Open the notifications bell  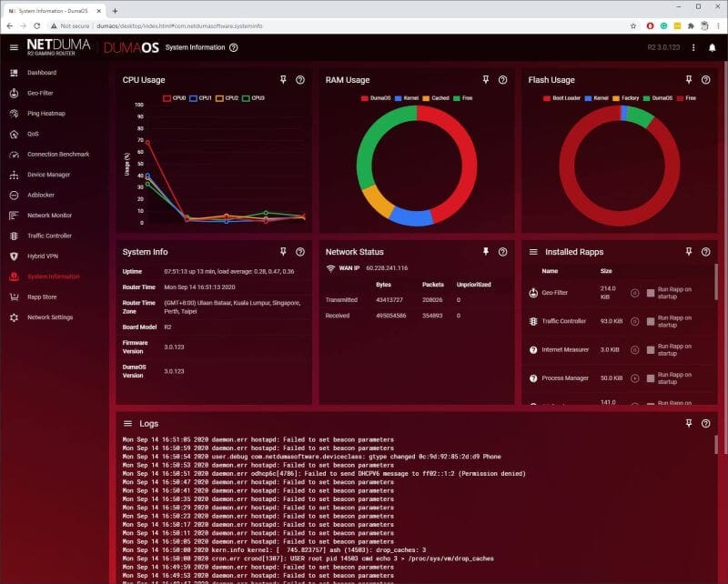tap(712, 47)
